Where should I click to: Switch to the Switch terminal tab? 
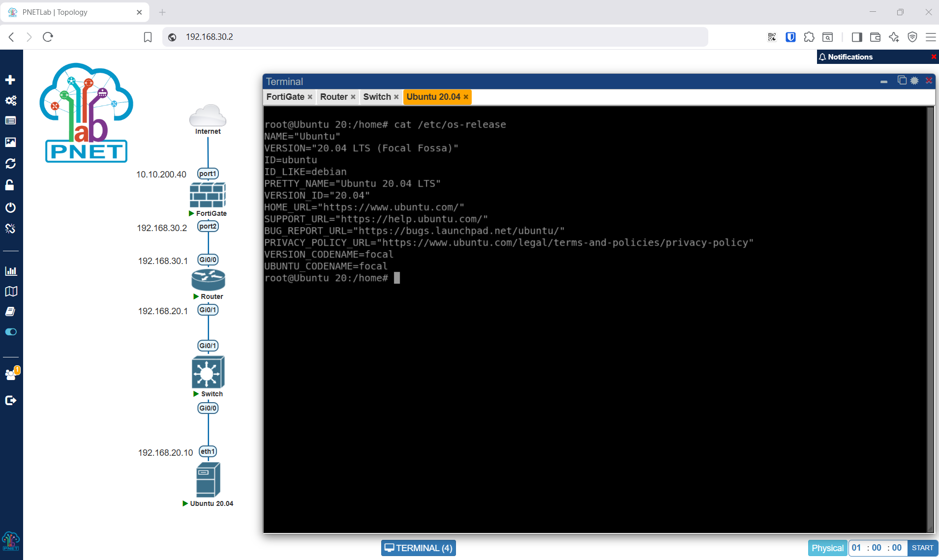point(377,97)
